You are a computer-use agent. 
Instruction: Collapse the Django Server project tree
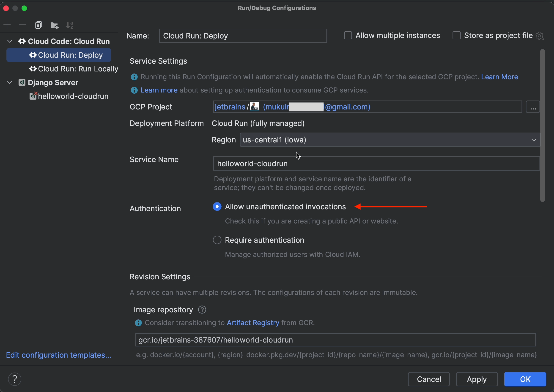pos(9,82)
